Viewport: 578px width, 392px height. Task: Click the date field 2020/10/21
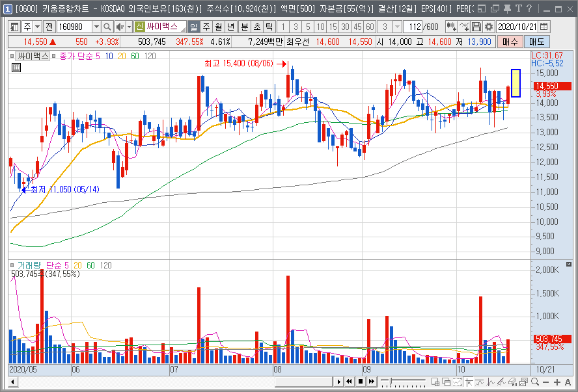(517, 27)
